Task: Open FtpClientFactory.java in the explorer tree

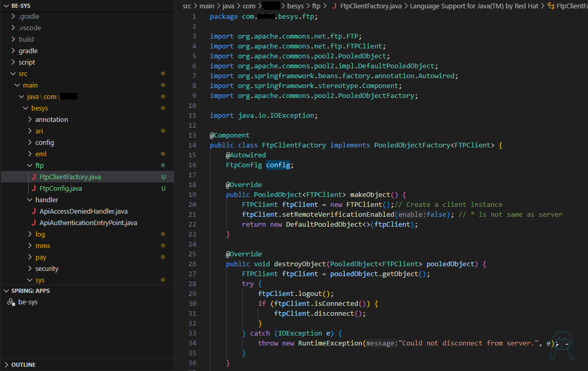Action: point(70,177)
